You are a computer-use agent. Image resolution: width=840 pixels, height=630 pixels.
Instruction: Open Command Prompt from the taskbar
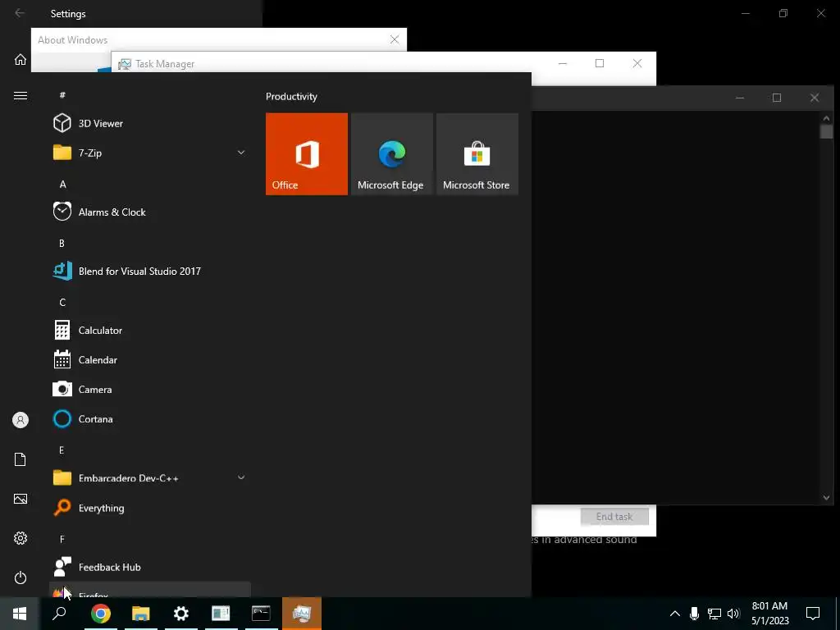[262, 614]
